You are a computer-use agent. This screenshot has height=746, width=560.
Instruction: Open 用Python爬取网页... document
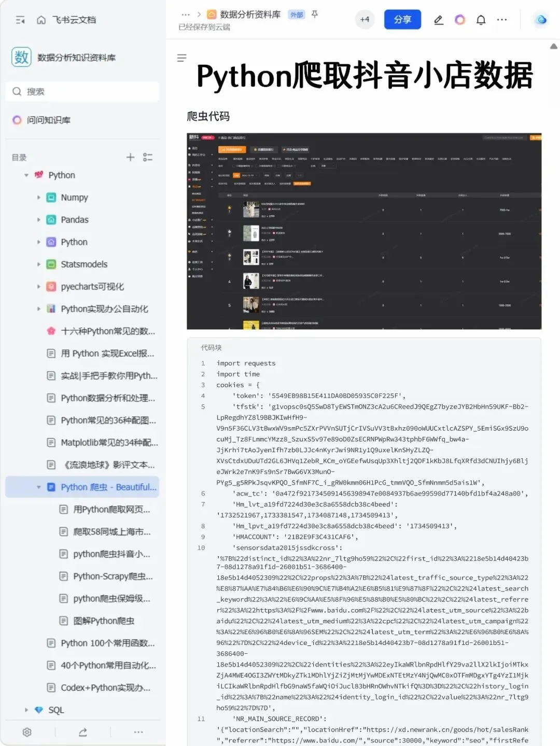111,510
